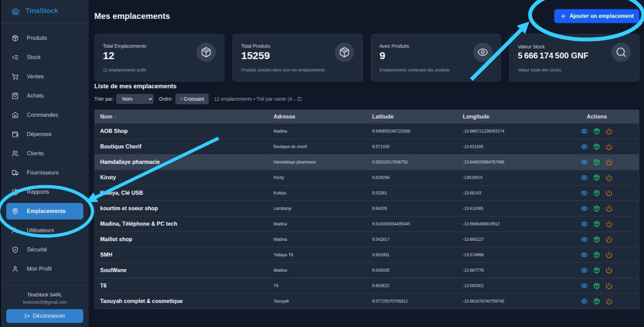View details eye icon for SMH
Viewport: 644px width, 327px height.
point(584,255)
